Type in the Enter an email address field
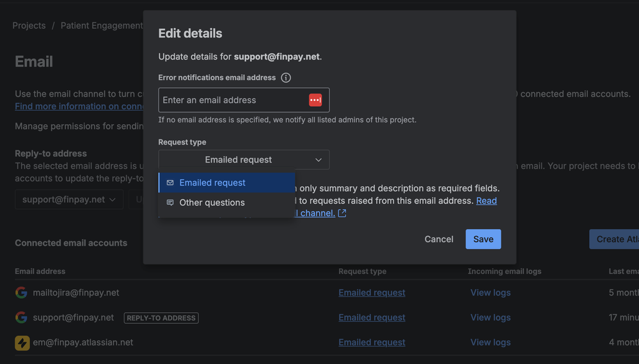 click(x=230, y=100)
